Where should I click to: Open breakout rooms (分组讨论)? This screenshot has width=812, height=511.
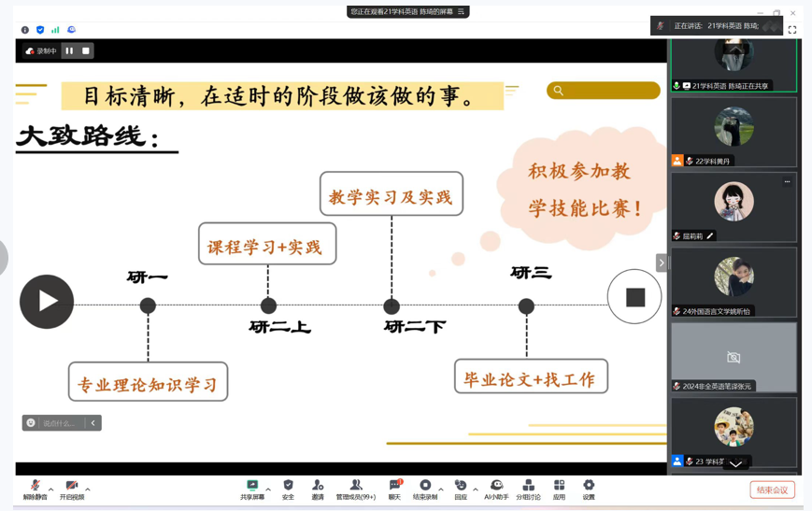528,489
